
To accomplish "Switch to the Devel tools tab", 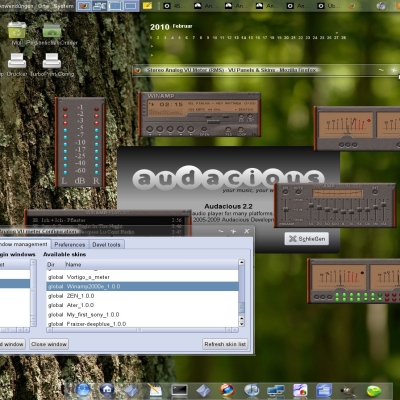I will [106, 244].
